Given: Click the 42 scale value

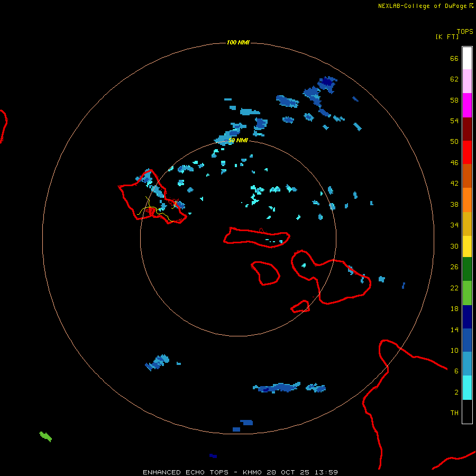Looking at the screenshot, I should 454,184.
